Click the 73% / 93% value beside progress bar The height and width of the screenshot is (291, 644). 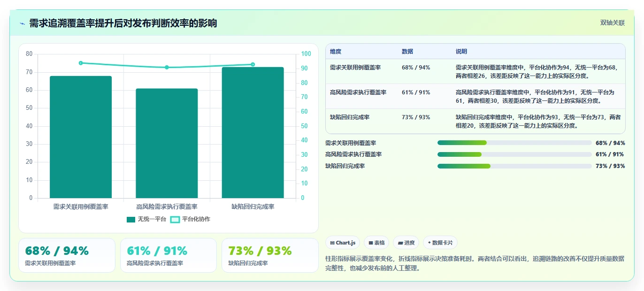610,166
